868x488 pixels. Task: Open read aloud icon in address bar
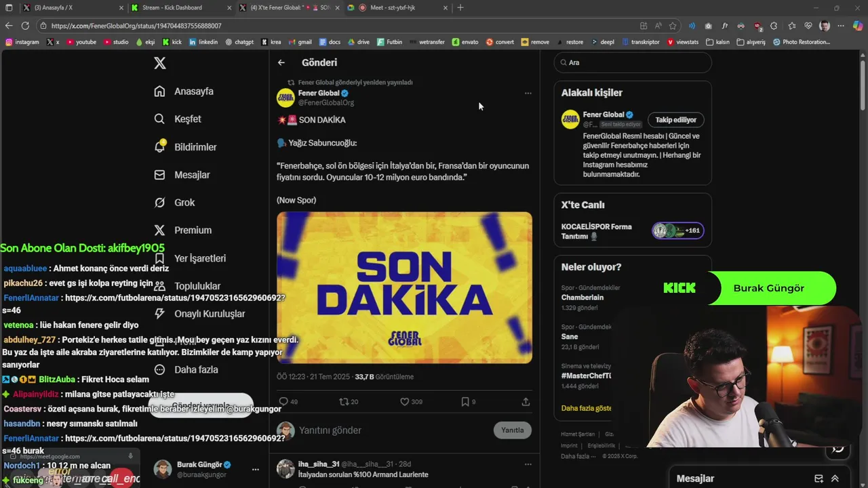[x=658, y=26]
